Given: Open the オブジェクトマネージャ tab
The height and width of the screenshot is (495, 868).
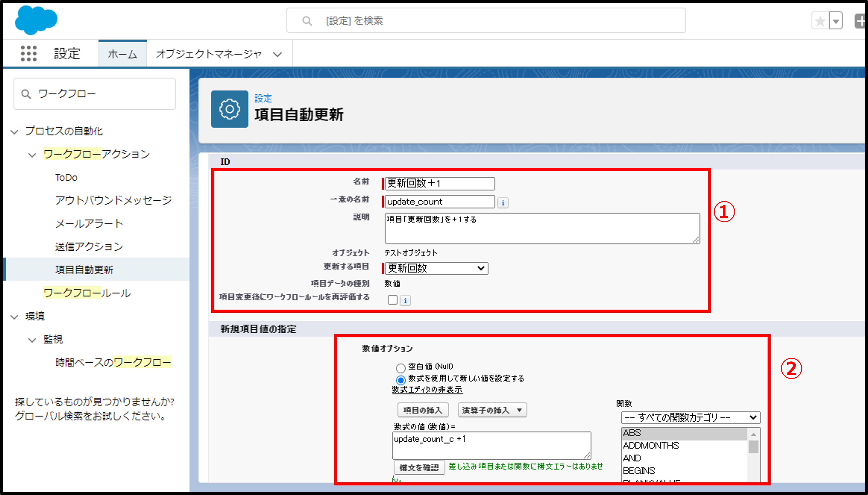Looking at the screenshot, I should pyautogui.click(x=208, y=54).
